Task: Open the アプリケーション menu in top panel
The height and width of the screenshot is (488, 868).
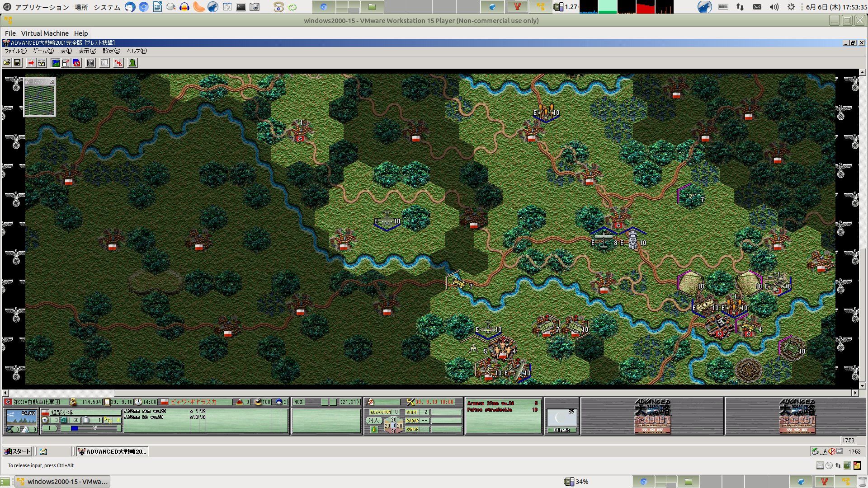Action: click(x=42, y=7)
